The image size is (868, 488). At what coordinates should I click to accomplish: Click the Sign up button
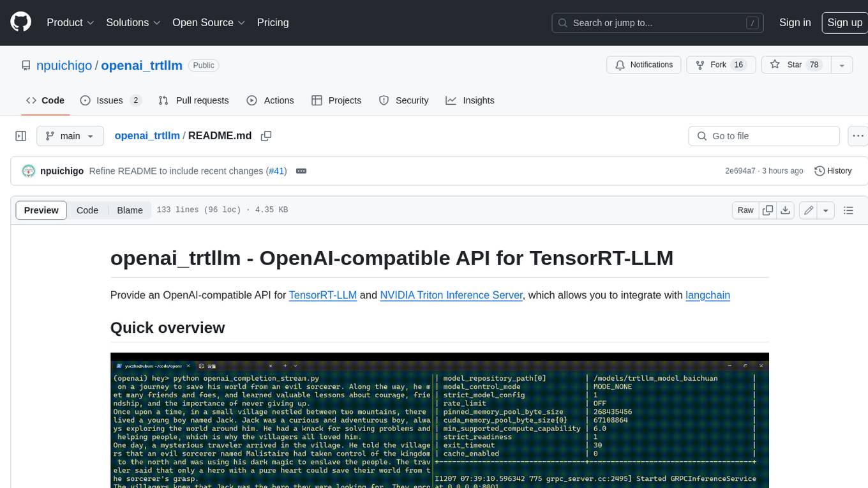coord(844,22)
